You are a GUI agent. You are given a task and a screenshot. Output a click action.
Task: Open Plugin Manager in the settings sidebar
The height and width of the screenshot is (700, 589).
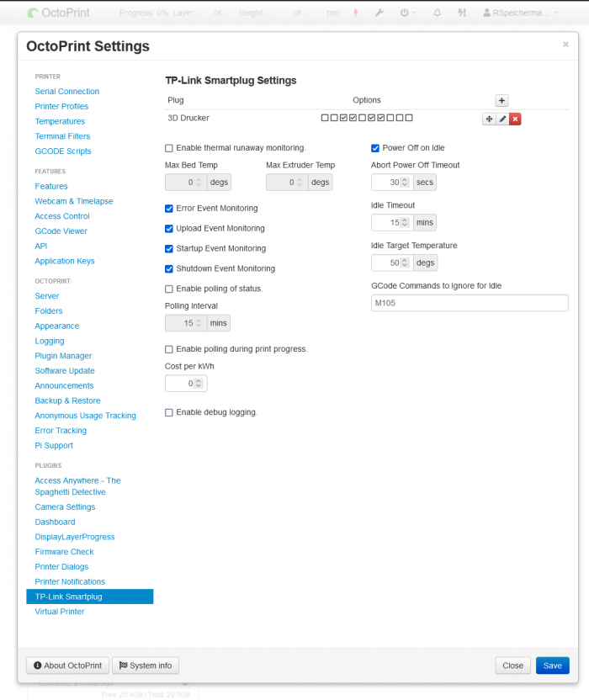click(x=63, y=356)
